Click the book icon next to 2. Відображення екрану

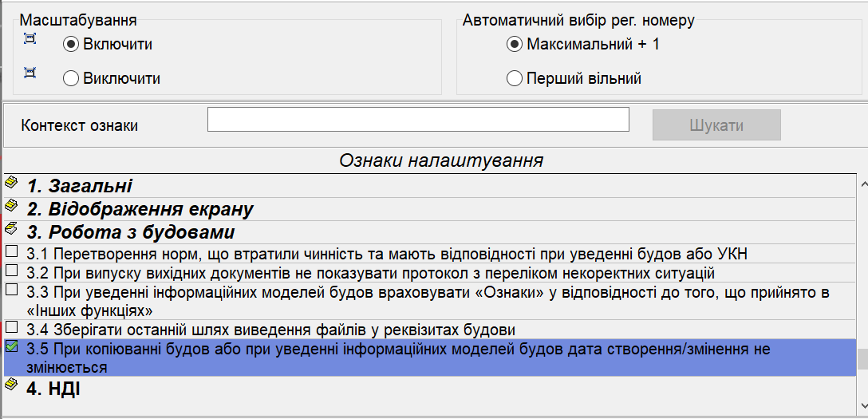[x=11, y=206]
